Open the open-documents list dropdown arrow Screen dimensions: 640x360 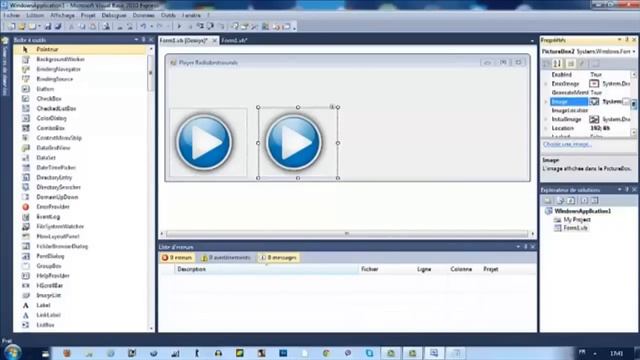532,40
